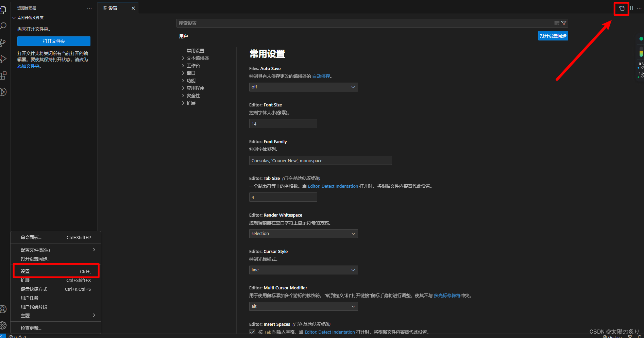Click the remote window status bar button
The height and width of the screenshot is (338, 644).
[x=3, y=336]
